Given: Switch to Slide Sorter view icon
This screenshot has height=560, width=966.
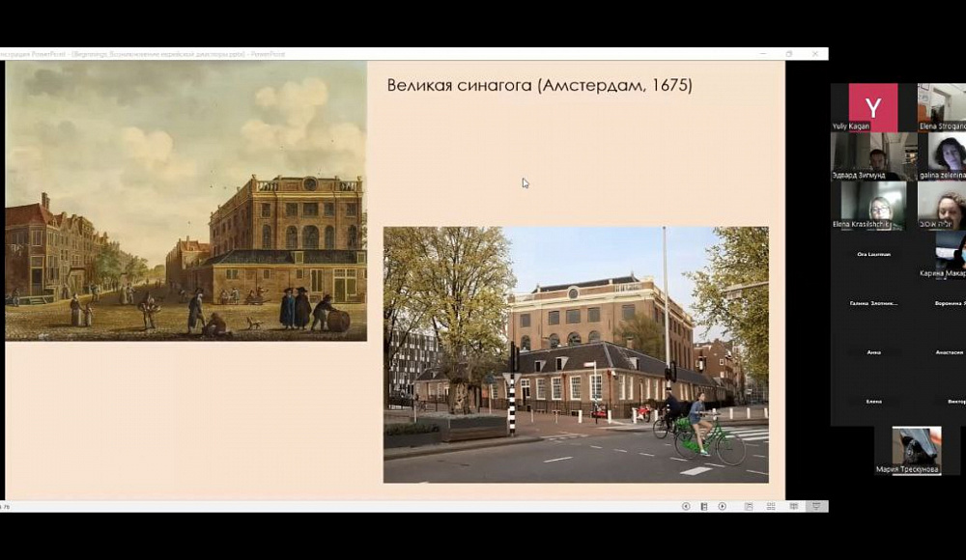Looking at the screenshot, I should pyautogui.click(x=771, y=506).
